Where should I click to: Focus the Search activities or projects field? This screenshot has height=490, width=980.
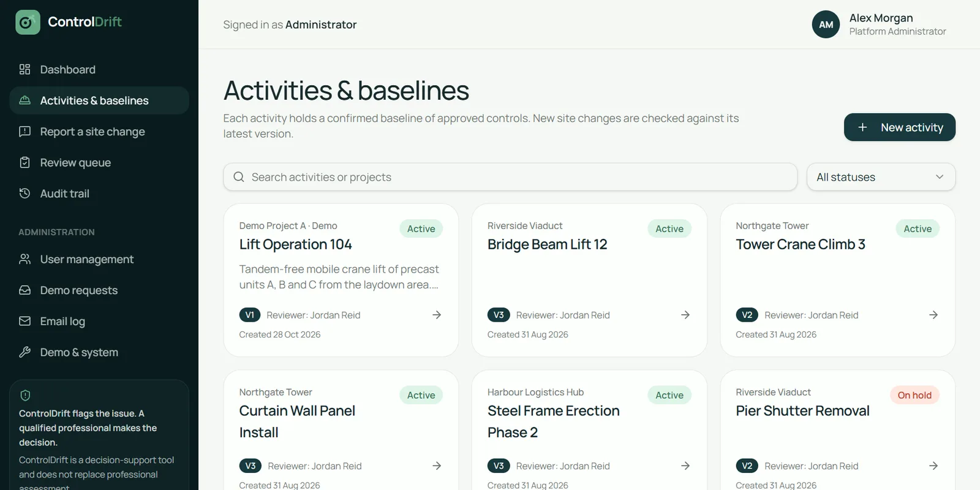tap(510, 177)
